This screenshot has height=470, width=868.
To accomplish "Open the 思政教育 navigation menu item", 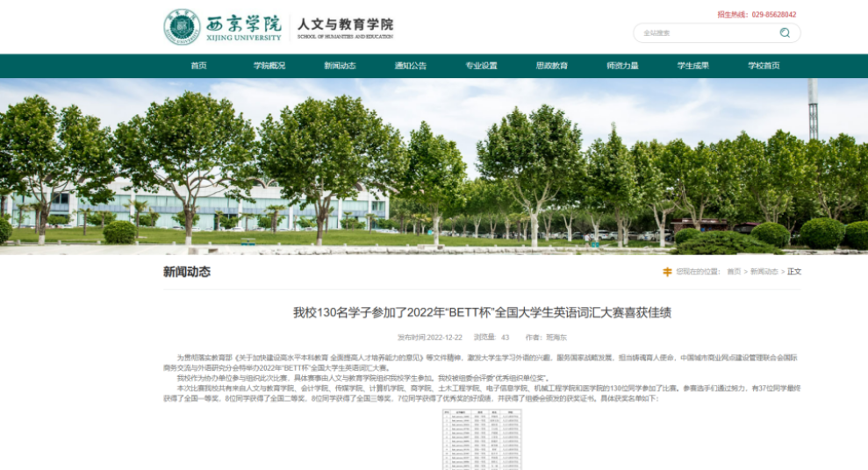I will (x=552, y=66).
